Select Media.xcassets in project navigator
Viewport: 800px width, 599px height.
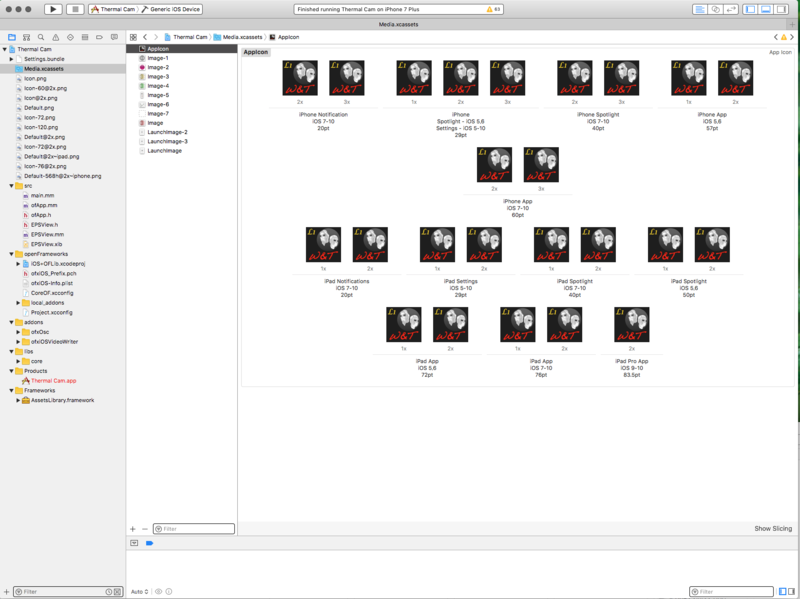(x=63, y=69)
